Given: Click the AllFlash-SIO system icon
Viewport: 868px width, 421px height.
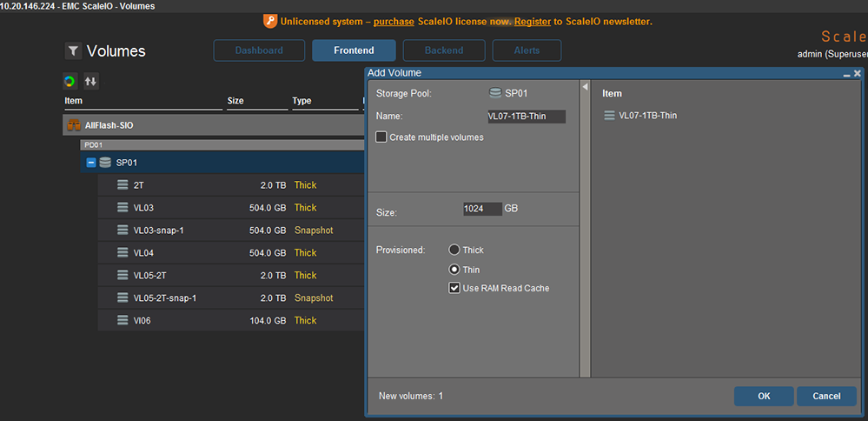Looking at the screenshot, I should 74,126.
